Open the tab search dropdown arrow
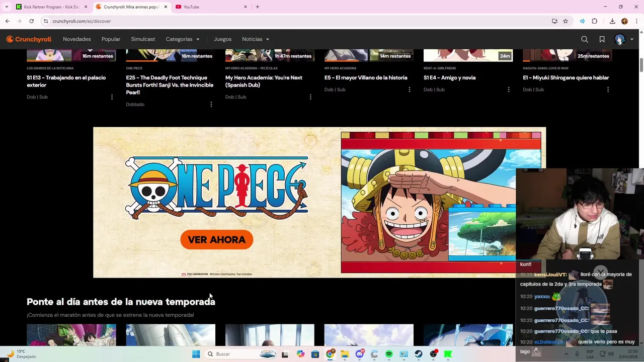The image size is (644, 362). click(x=7, y=7)
